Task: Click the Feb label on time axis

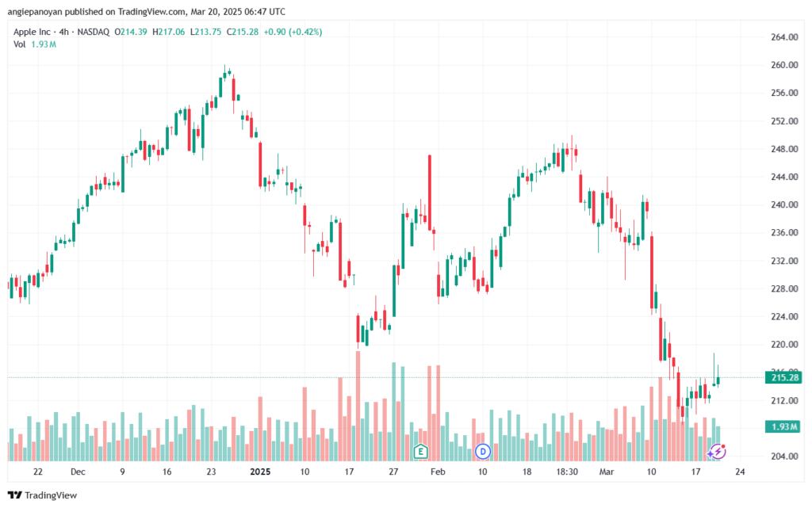Action: pos(438,472)
